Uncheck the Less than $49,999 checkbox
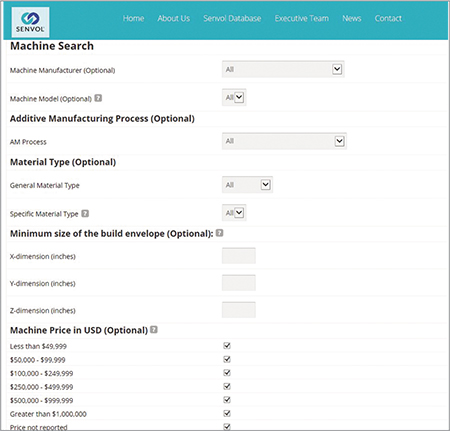 [x=227, y=346]
